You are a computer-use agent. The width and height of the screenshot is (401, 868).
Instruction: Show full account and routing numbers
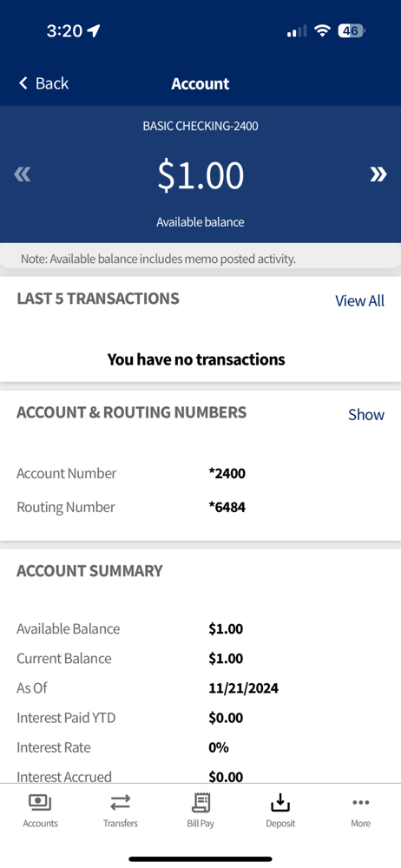[x=366, y=415]
